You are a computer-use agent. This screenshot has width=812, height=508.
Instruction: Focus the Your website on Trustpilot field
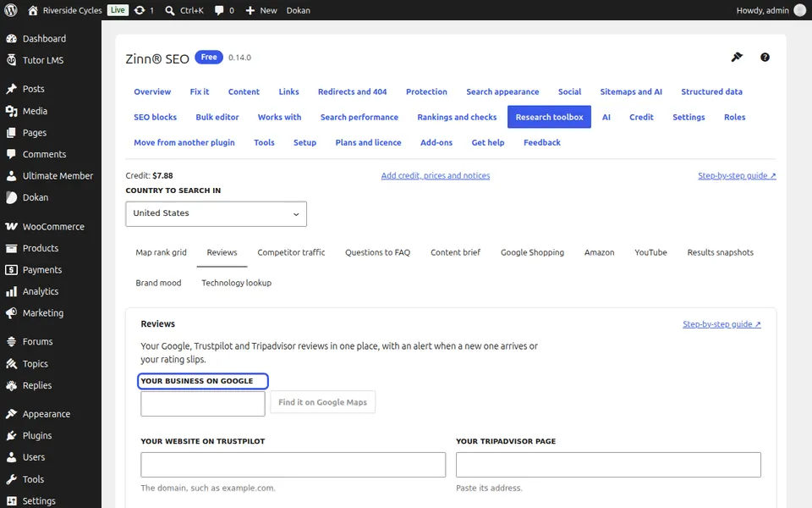click(x=294, y=465)
